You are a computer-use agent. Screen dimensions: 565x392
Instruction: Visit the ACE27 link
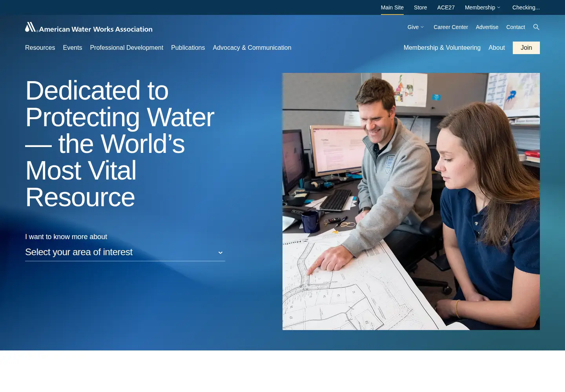pyautogui.click(x=446, y=7)
